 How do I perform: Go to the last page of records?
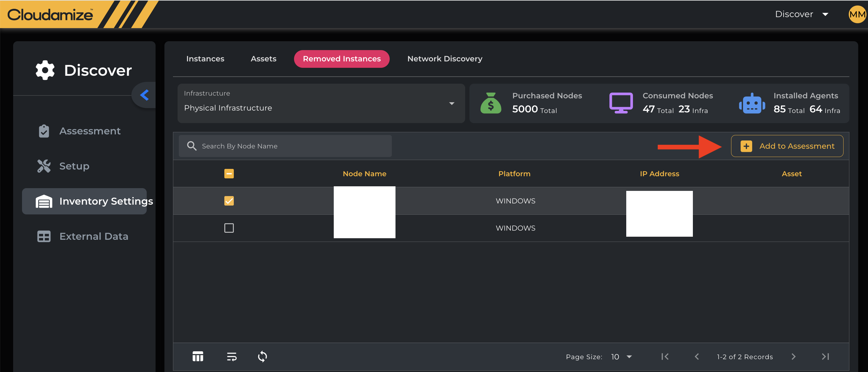pyautogui.click(x=825, y=356)
